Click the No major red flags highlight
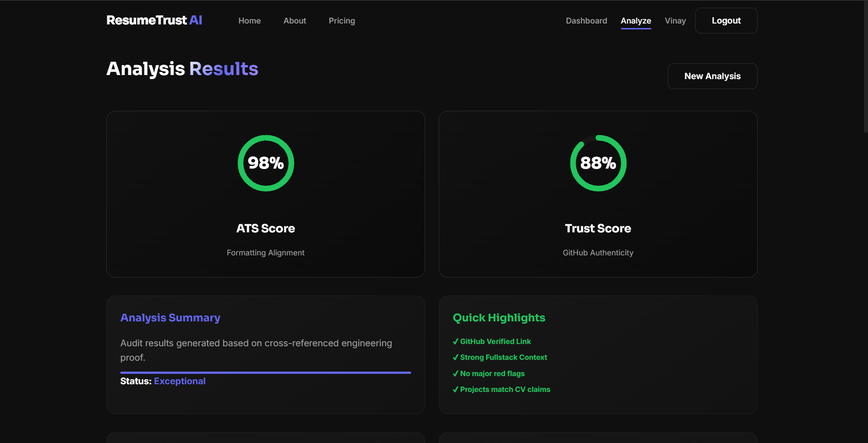868x443 pixels. click(489, 373)
